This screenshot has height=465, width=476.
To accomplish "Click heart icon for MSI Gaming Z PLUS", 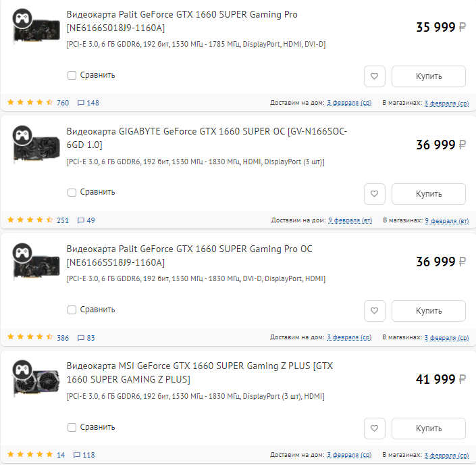I will pyautogui.click(x=375, y=429).
